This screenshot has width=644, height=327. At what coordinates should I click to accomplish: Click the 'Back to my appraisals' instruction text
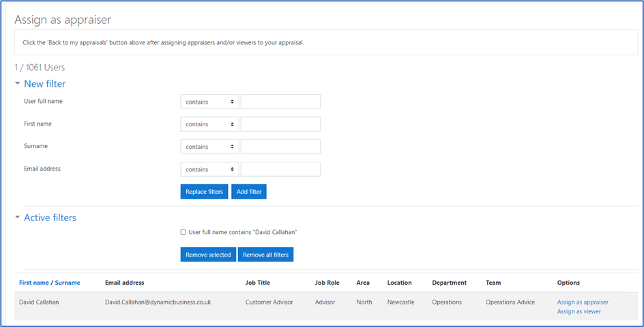click(164, 42)
